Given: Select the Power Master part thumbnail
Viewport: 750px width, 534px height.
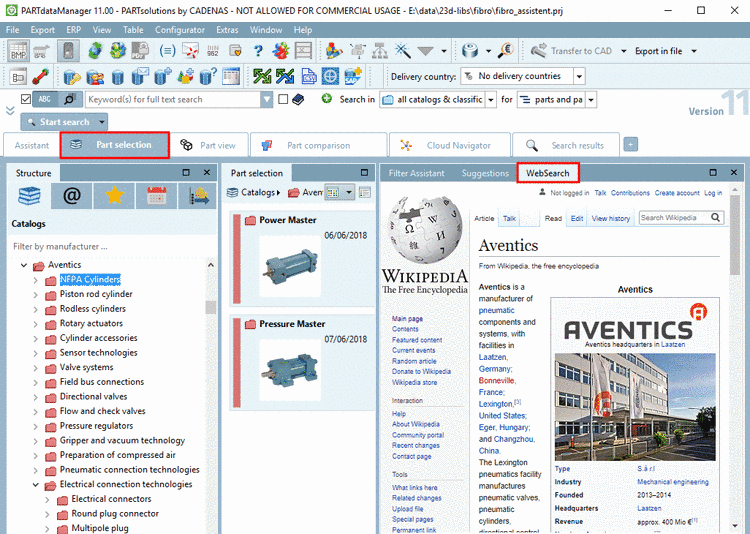Looking at the screenshot, I should (x=290, y=266).
